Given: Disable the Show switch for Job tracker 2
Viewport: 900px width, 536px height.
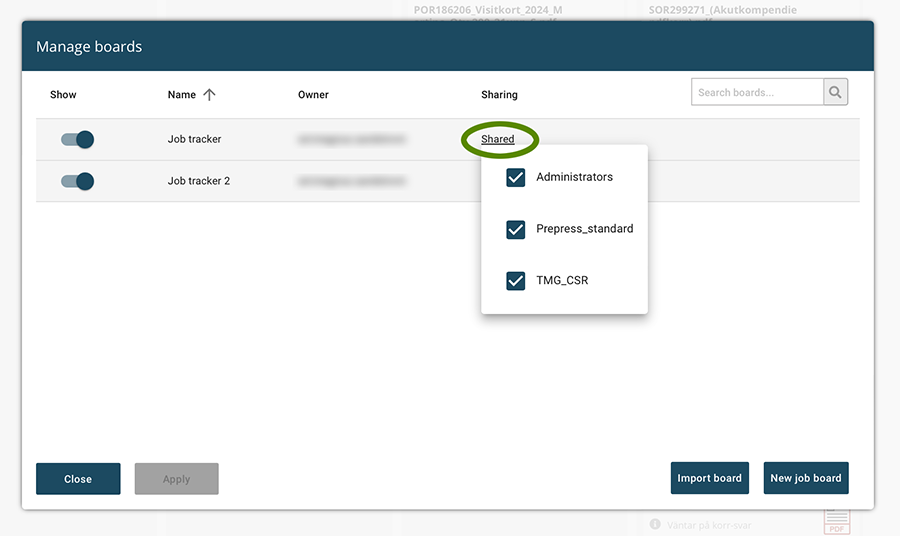Looking at the screenshot, I should pyautogui.click(x=78, y=181).
